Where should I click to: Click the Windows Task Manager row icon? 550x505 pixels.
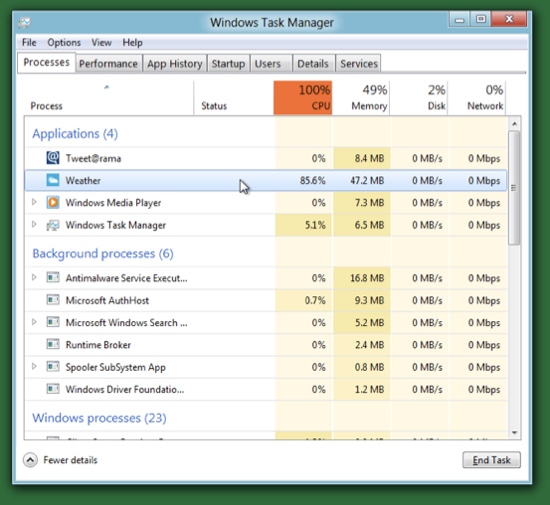53,225
